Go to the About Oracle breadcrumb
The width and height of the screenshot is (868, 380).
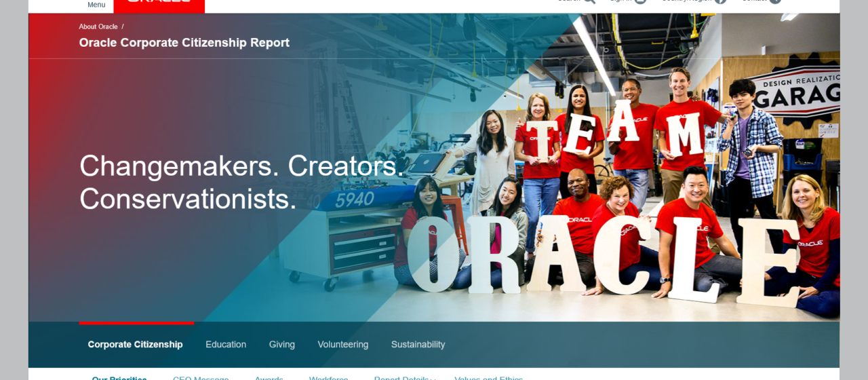(98, 26)
